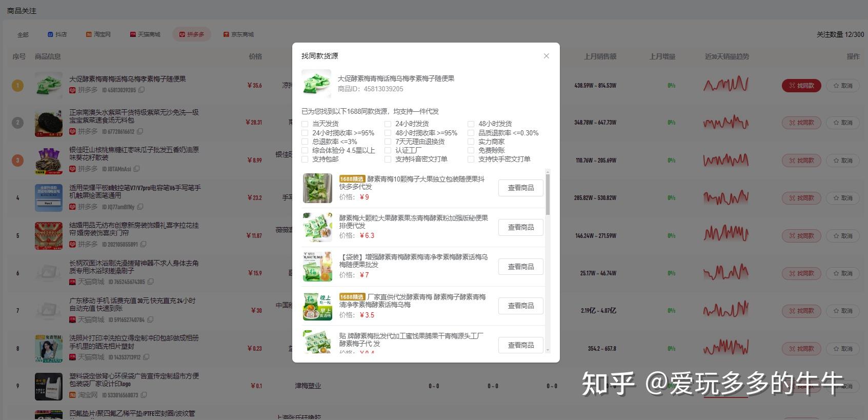Image resolution: width=868 pixels, height=420 pixels.
Task: View the ¥7 袋装增强酵素青梅 source product
Action: tap(520, 267)
